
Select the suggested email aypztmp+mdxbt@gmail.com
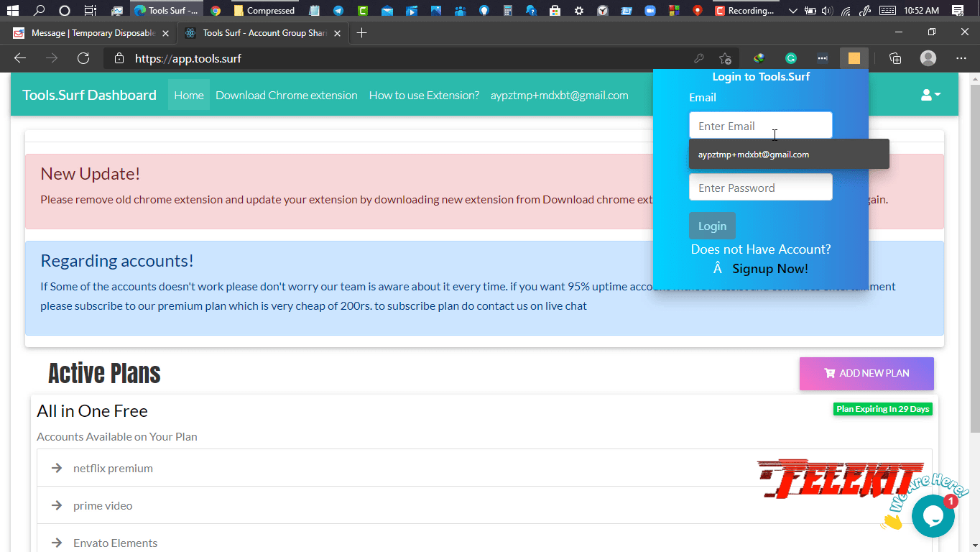(789, 155)
